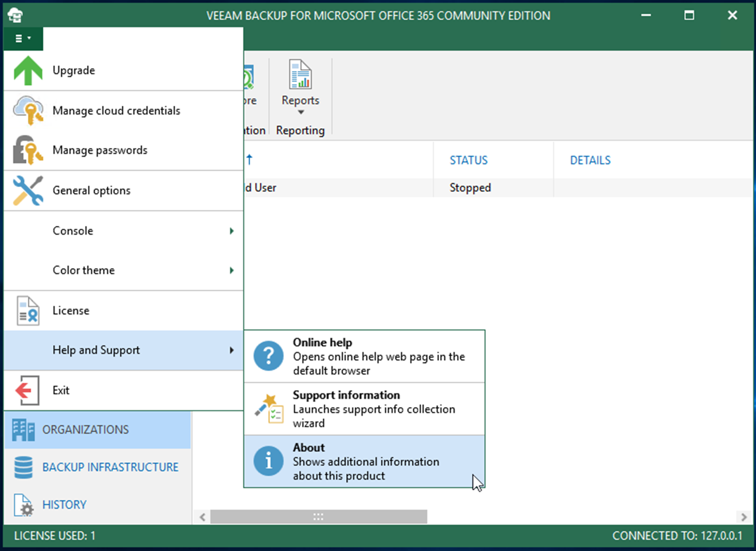
Task: Launch Support information collection wizard
Action: [x=365, y=409]
